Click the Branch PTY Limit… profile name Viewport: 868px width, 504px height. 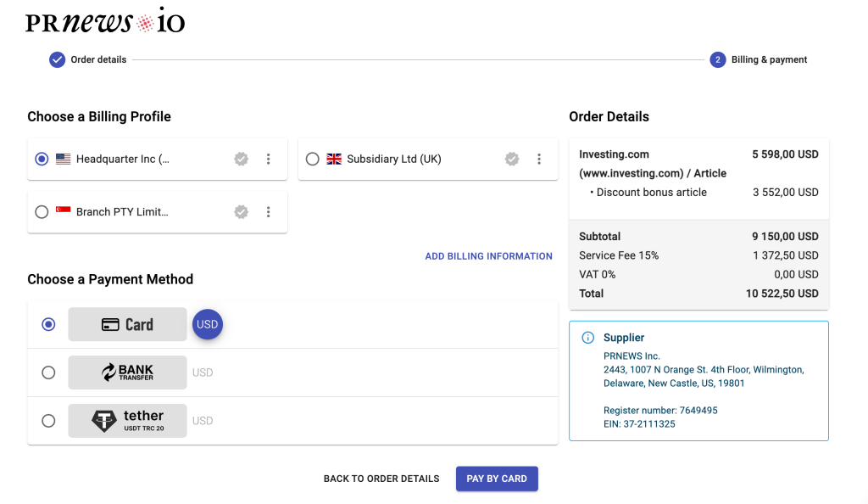[x=122, y=211]
